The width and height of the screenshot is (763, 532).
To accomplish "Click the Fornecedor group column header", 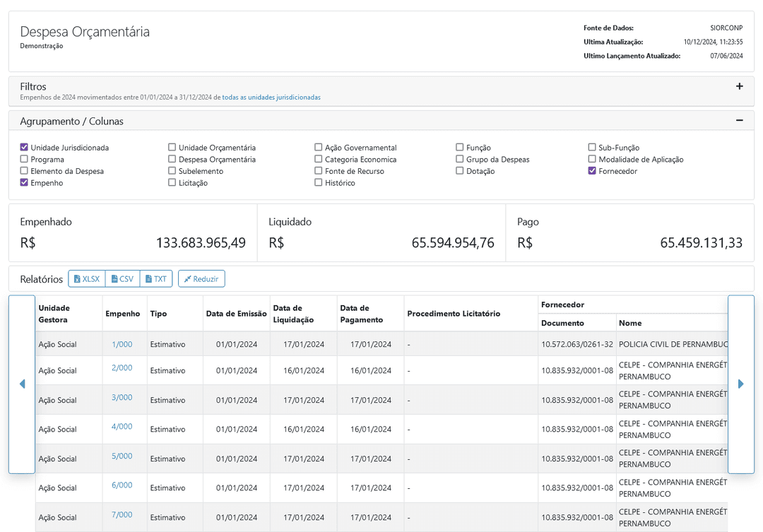I will [633, 305].
